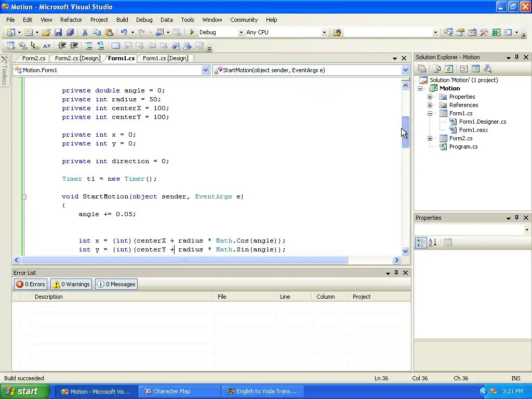Click the Paste clipboard icon
The width and height of the screenshot is (532, 399).
[109, 32]
